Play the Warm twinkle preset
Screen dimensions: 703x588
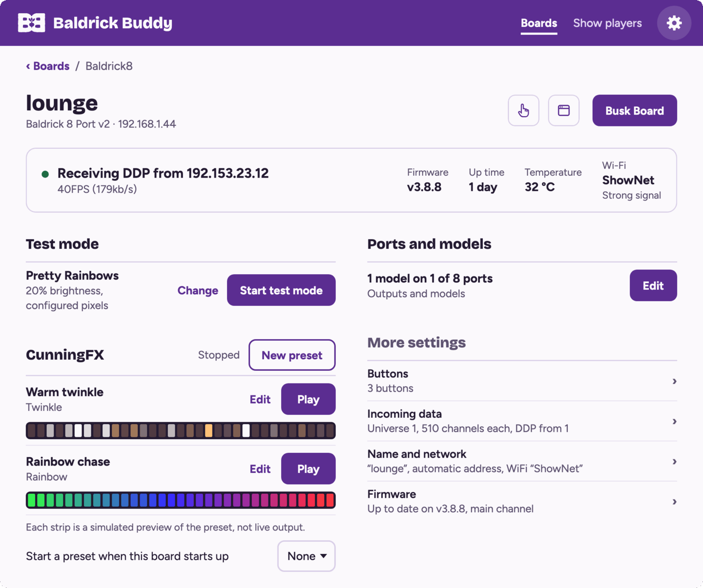tap(308, 399)
